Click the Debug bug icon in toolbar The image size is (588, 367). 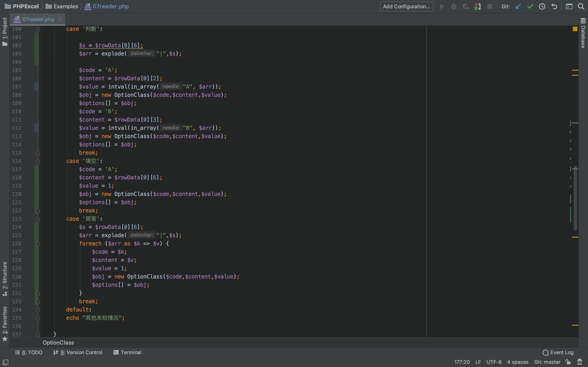(x=454, y=7)
